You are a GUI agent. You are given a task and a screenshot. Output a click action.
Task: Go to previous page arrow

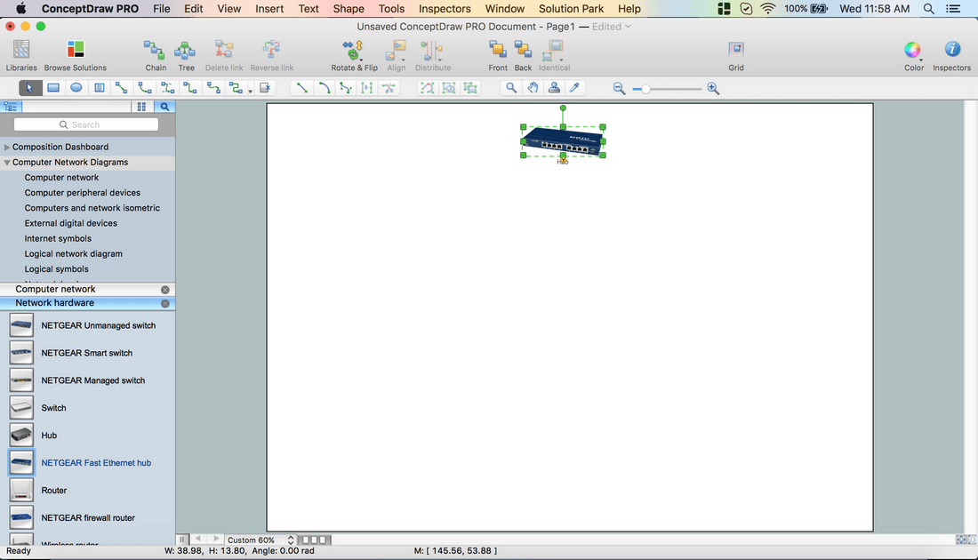coord(197,540)
